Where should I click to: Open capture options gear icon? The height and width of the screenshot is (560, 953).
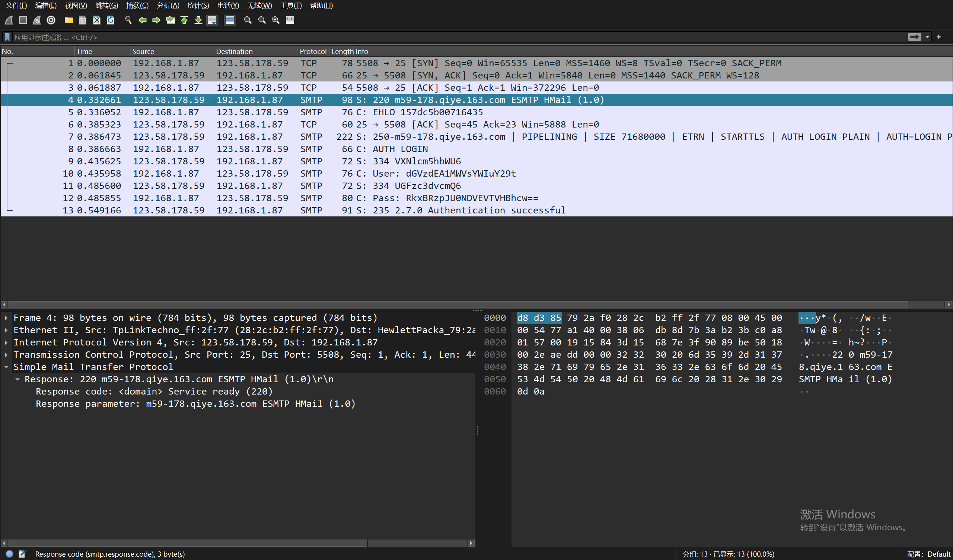tap(51, 20)
